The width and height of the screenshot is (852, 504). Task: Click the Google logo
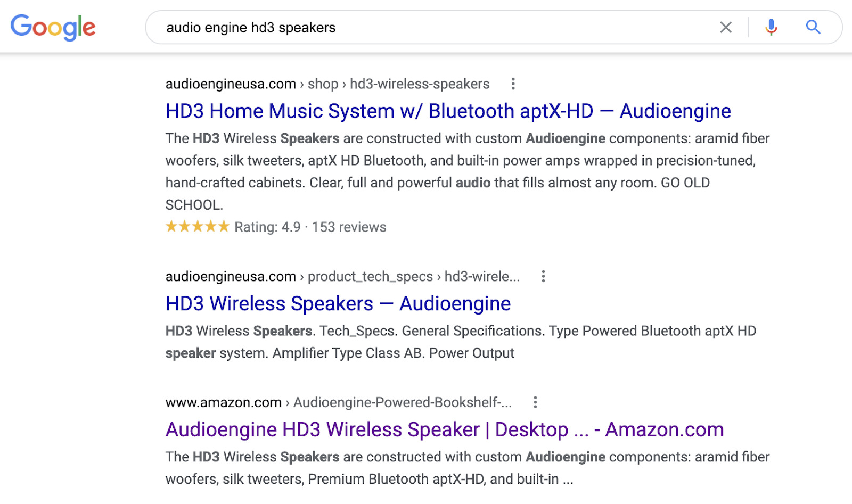[x=53, y=27]
